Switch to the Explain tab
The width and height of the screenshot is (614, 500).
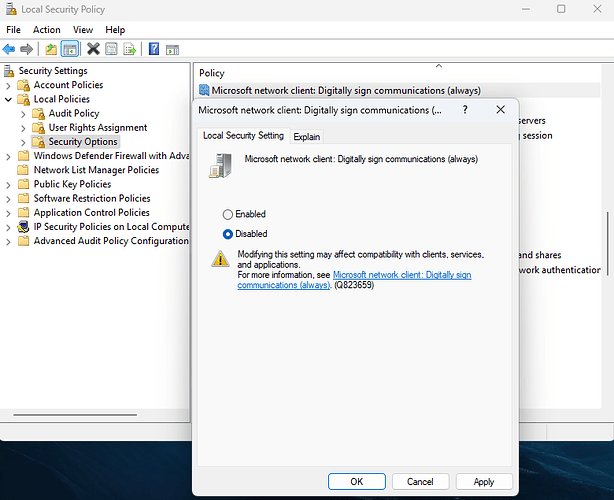(307, 137)
